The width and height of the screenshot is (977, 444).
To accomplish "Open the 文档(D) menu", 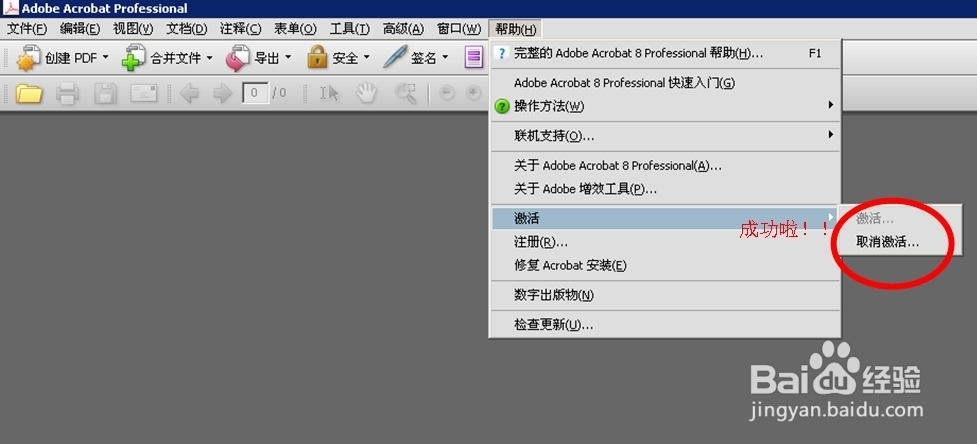I will (186, 29).
